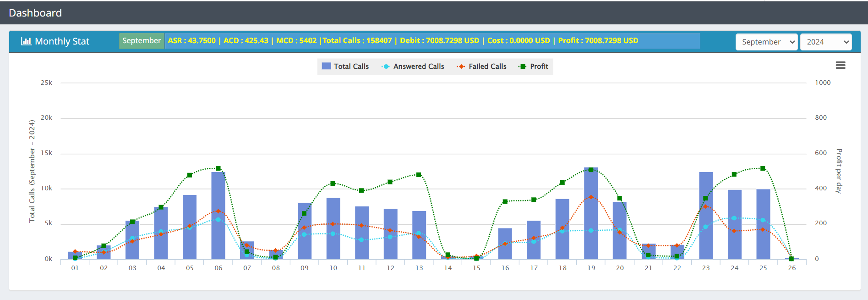868x300 pixels.
Task: Open the 2024 year dropdown
Action: click(826, 42)
